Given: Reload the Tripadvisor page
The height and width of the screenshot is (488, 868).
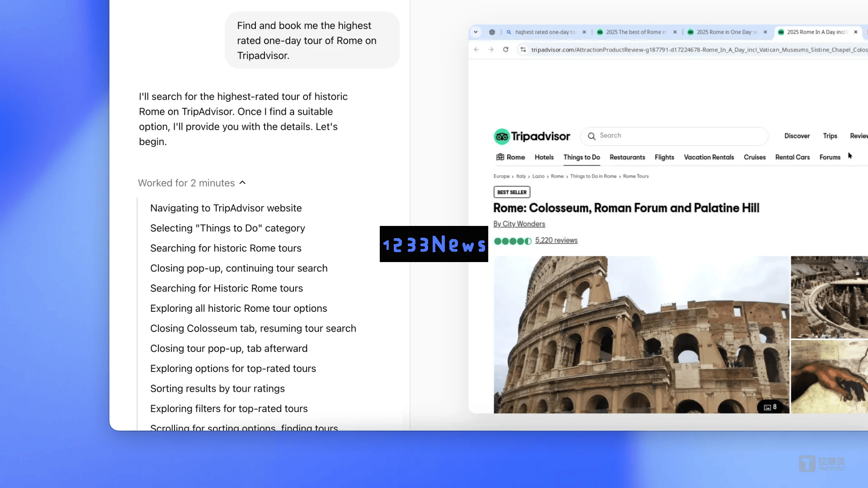Looking at the screenshot, I should pyautogui.click(x=506, y=50).
